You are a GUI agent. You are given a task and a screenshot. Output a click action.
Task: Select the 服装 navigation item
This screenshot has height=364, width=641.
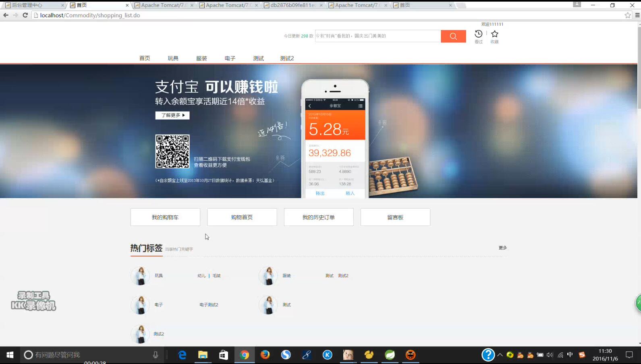201,58
